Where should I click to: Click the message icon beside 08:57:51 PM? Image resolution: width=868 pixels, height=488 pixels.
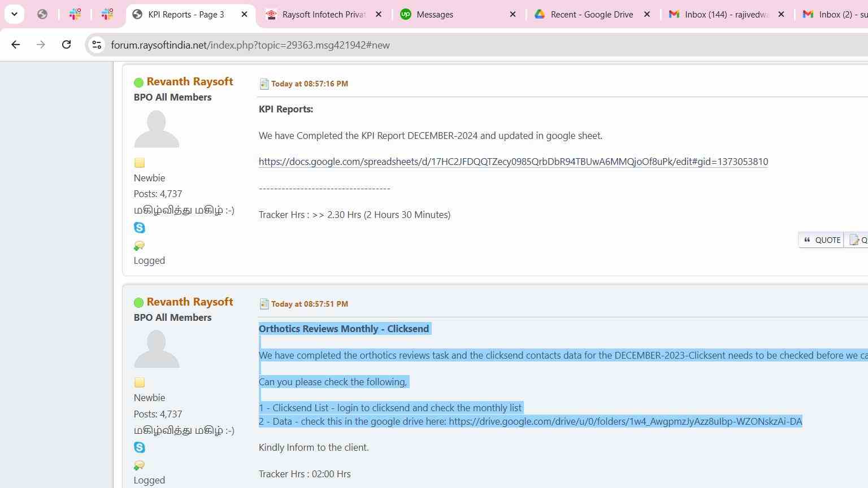264,304
